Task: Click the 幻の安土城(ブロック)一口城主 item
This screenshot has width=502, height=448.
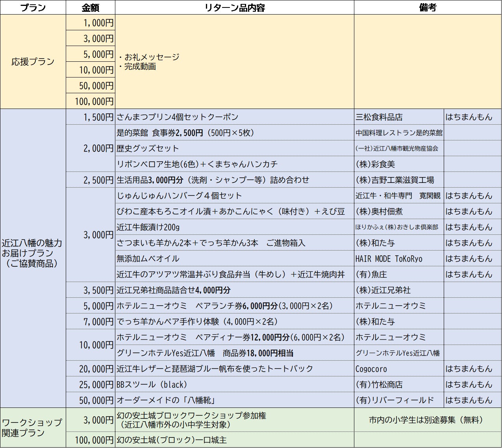Action: (172, 440)
